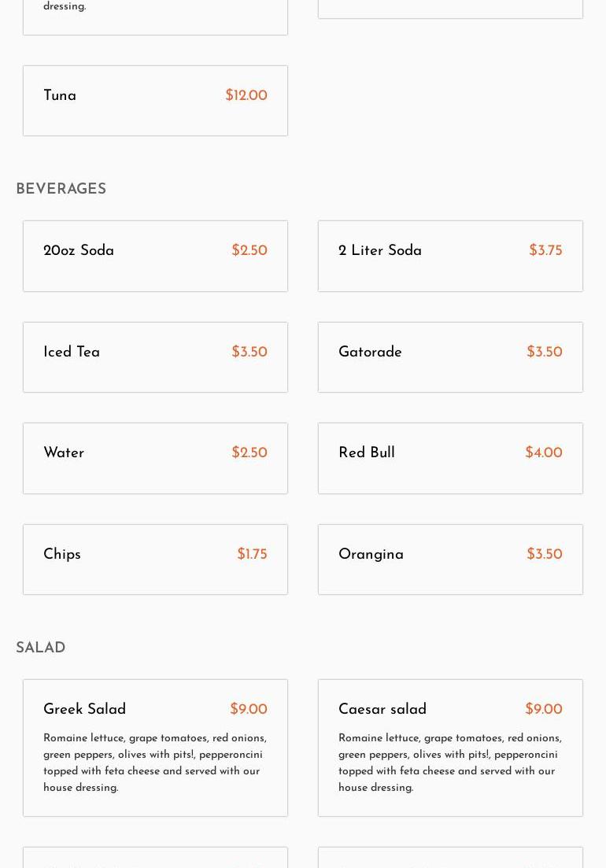Click the Caesar salad description text
This screenshot has height=868, width=606.
[x=450, y=763]
